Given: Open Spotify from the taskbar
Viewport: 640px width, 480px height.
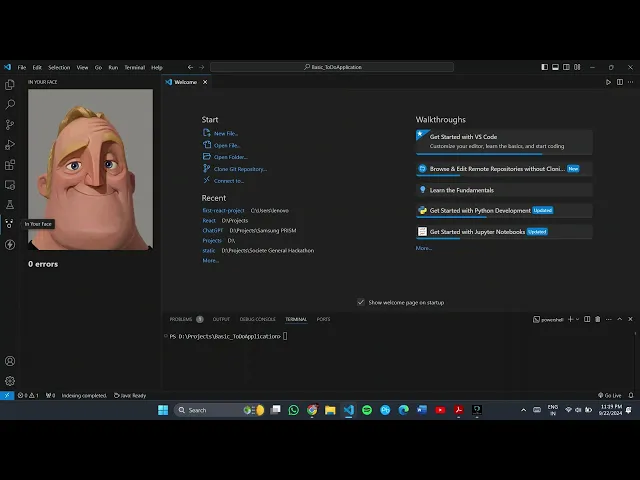Looking at the screenshot, I should 367,410.
